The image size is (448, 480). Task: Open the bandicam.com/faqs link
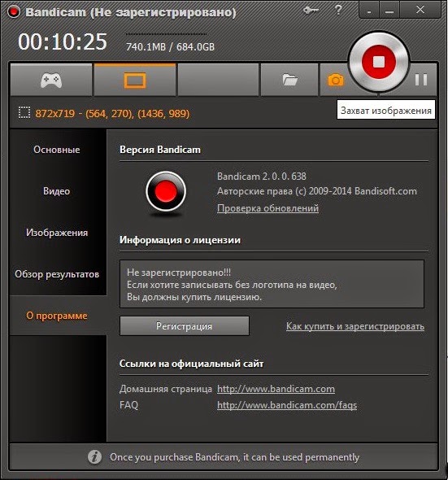point(287,405)
